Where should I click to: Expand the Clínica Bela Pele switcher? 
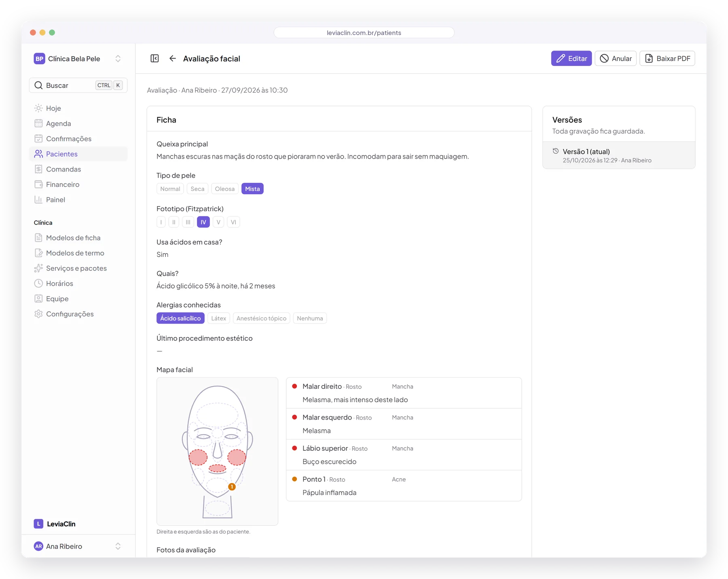pos(118,59)
